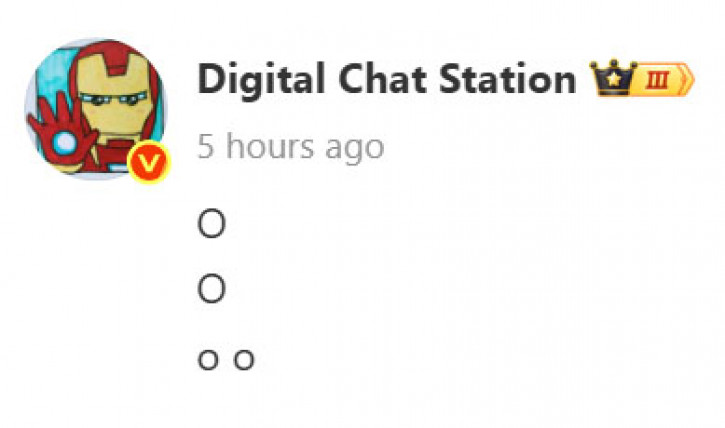Screen dimensions: 725x428
Task: Click the word Digital in the username
Action: point(261,80)
